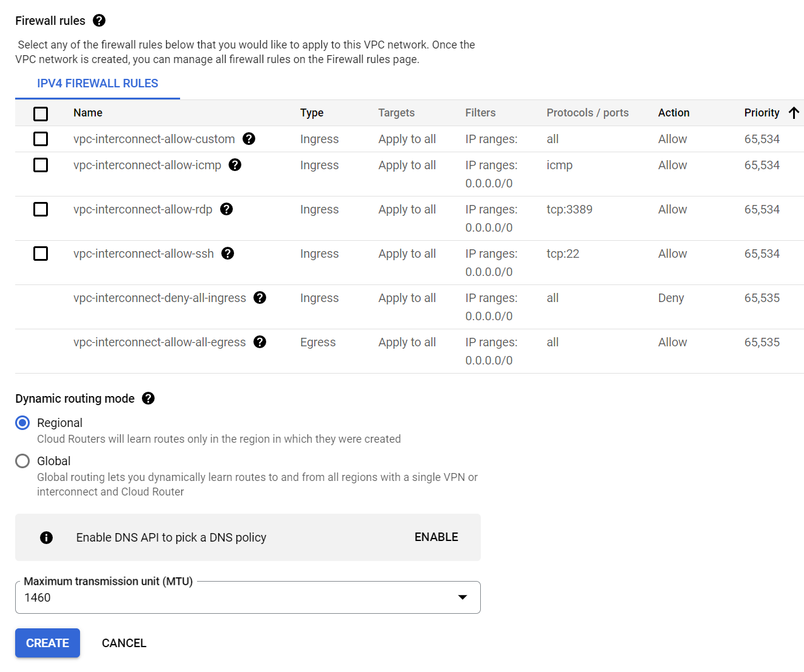Click help icon beside vpc-interconnect-allow-custom
The height and width of the screenshot is (672, 804).
point(249,139)
